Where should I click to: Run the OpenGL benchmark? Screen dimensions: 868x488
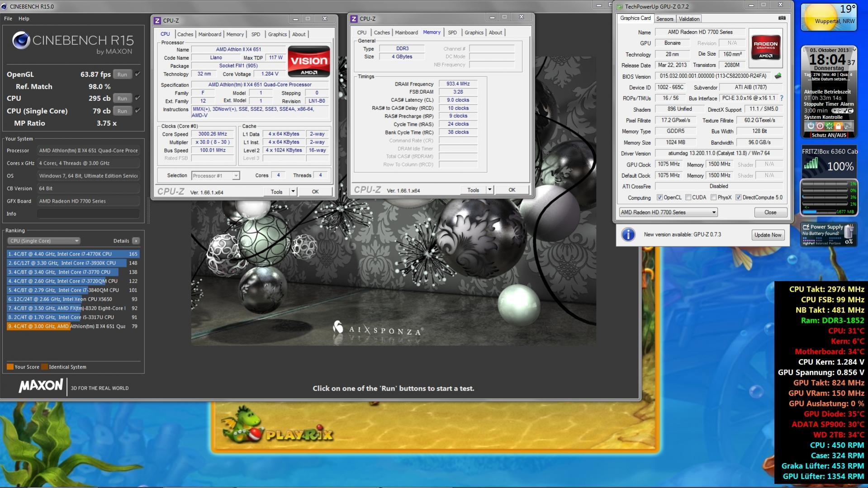tap(122, 74)
